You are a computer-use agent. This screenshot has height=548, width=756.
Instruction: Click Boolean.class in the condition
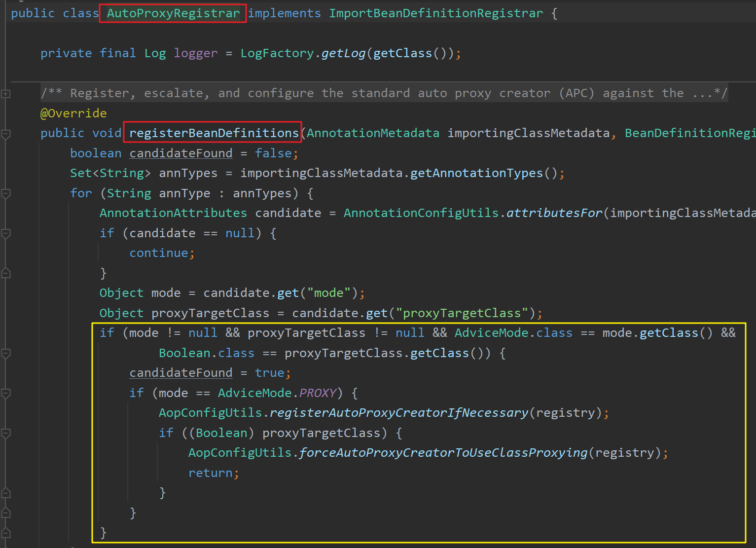coord(207,353)
